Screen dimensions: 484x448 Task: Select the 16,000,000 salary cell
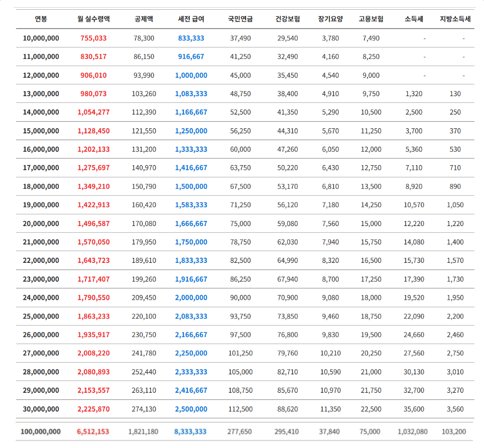[x=41, y=149]
